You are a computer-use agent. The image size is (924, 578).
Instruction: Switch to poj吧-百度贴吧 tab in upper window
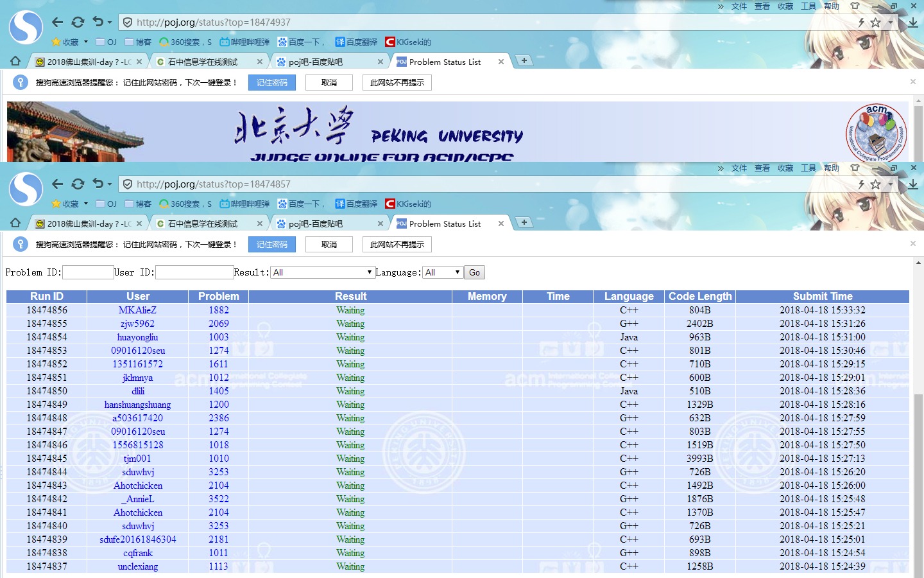click(x=330, y=62)
